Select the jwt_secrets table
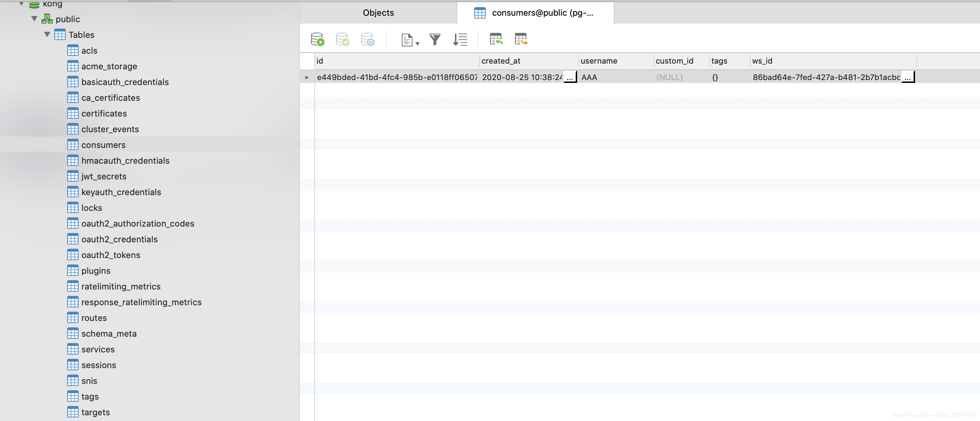This screenshot has height=421, width=980. [x=104, y=176]
